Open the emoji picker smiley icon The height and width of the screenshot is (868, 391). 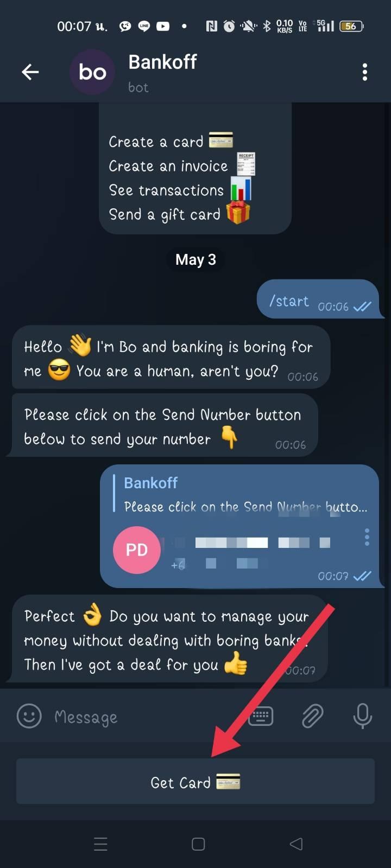click(29, 716)
